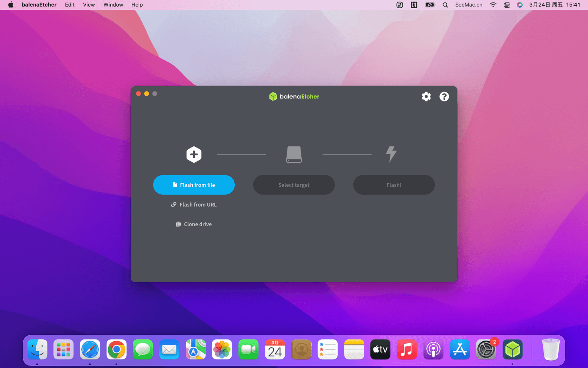Choose Flash from URL option
Viewport: 588px width, 368px height.
[194, 204]
